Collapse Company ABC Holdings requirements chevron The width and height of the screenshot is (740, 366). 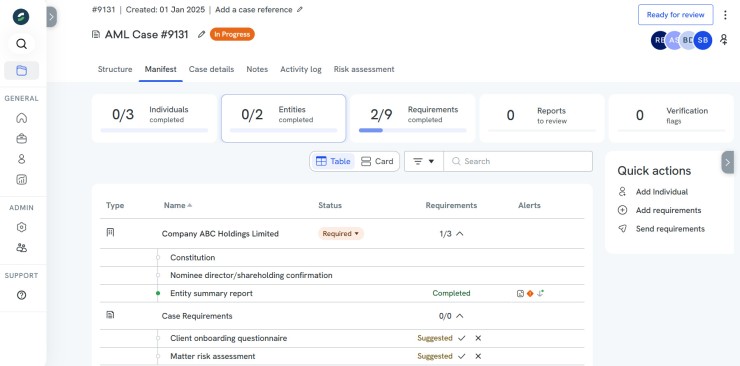coord(460,233)
